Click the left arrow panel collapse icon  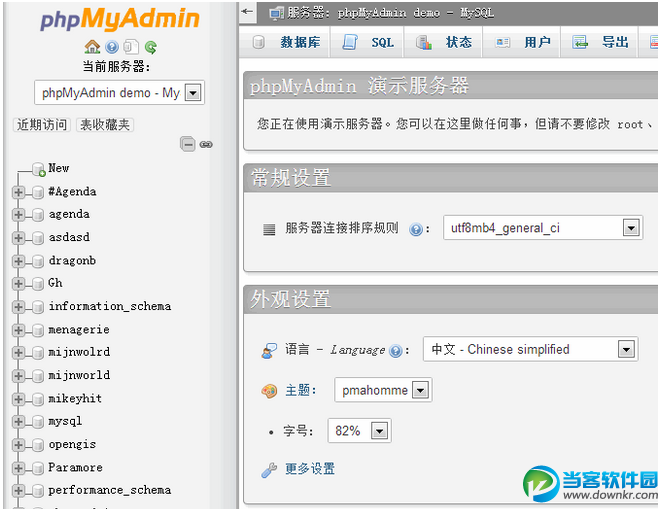pos(247,11)
